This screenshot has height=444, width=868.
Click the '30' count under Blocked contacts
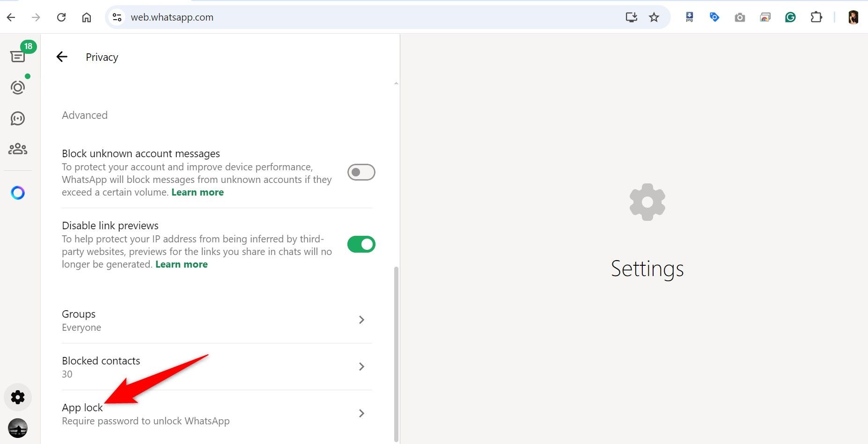tap(67, 374)
